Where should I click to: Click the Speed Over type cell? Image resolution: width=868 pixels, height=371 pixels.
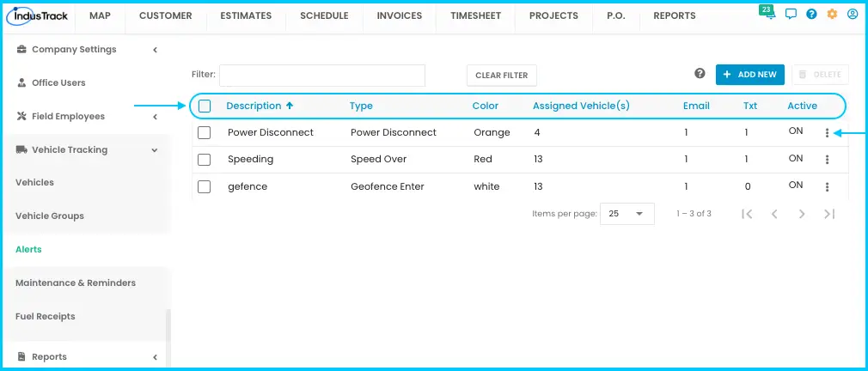pos(379,159)
